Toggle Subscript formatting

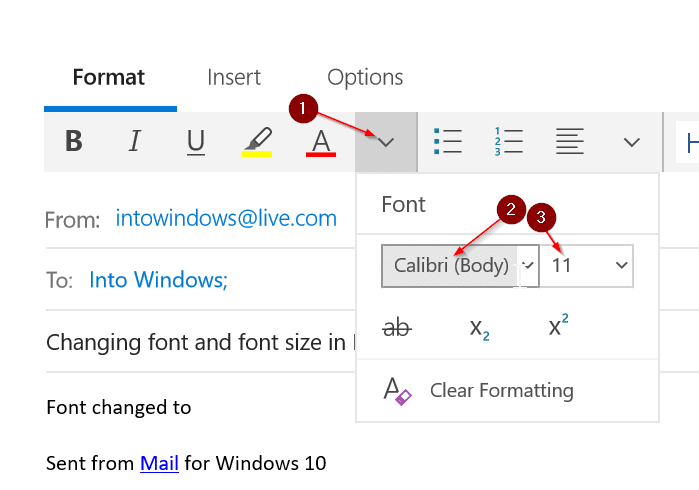click(x=480, y=328)
